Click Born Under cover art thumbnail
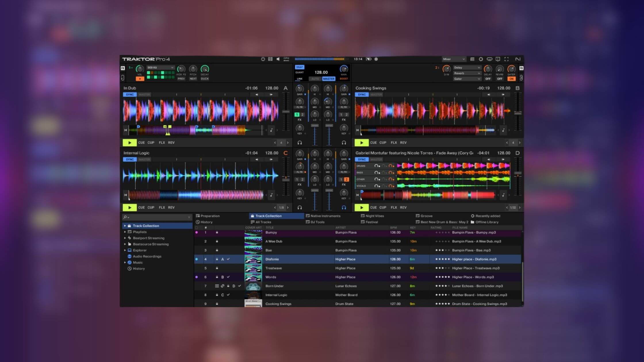644x362 pixels. (x=253, y=286)
